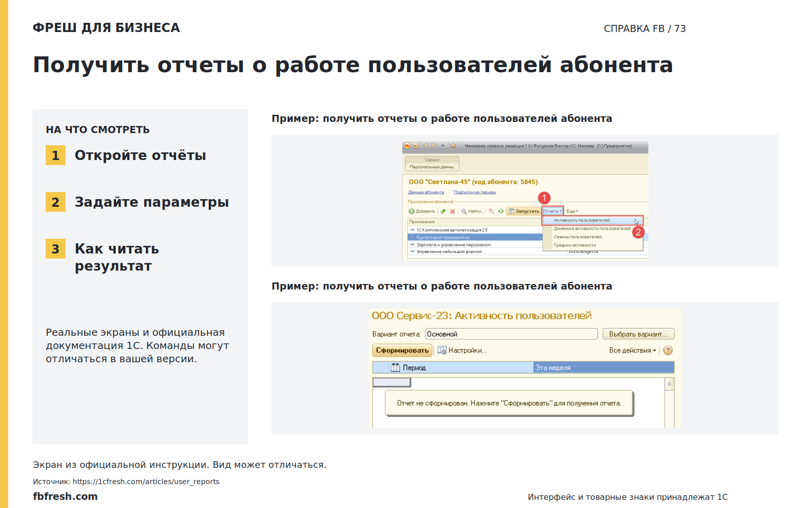Viewport: 812px width, 508px height.
Task: Open the Отчеты dropdown menu
Action: coord(553,211)
